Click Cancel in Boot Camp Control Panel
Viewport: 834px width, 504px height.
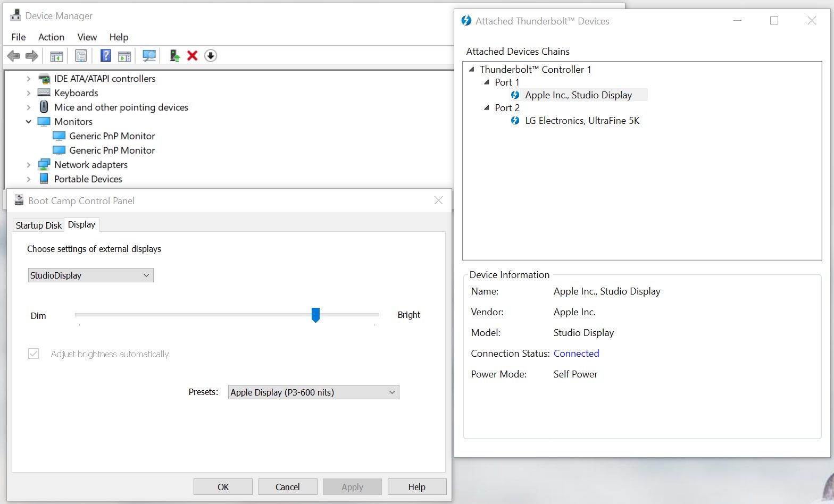[288, 487]
